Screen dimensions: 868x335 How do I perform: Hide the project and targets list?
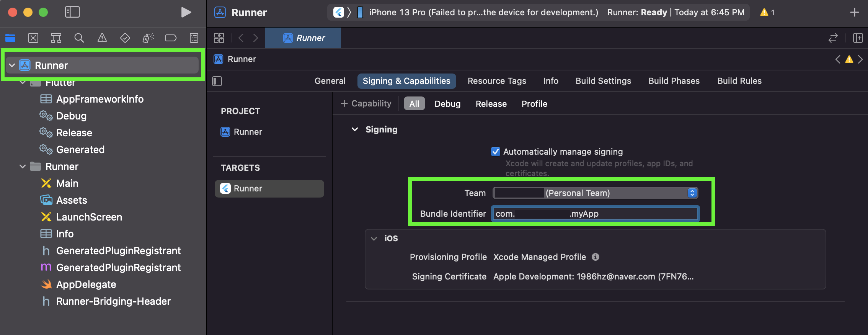pyautogui.click(x=217, y=81)
